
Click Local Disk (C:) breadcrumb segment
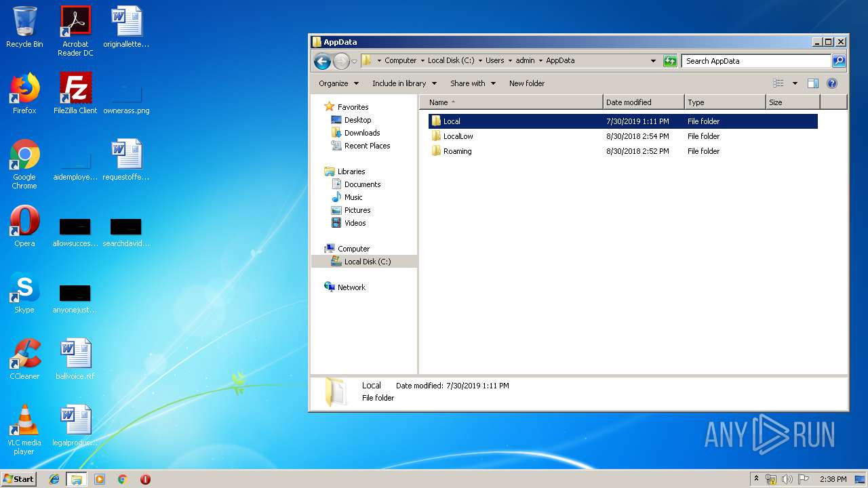451,61
